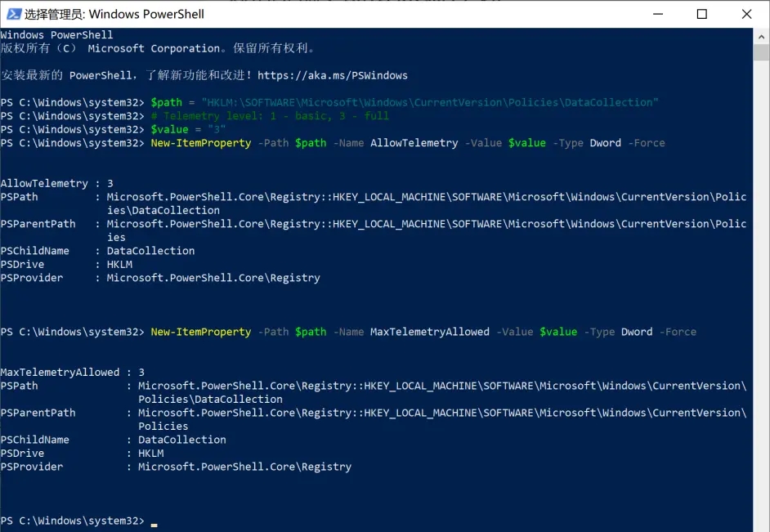Viewport: 770px width, 532px height.
Task: Click the Dword type parameter text
Action: point(605,142)
